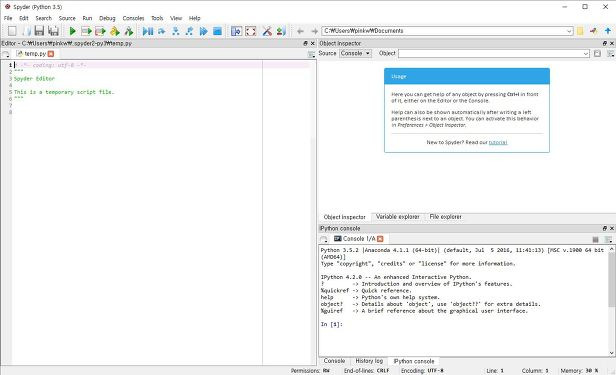
Task: Click the Step over debug icon
Action: (161, 31)
